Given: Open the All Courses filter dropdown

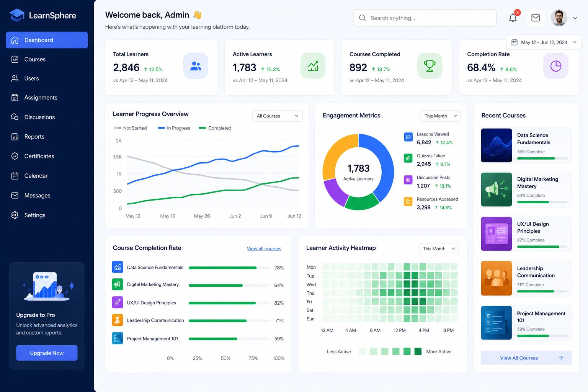Looking at the screenshot, I should [277, 116].
